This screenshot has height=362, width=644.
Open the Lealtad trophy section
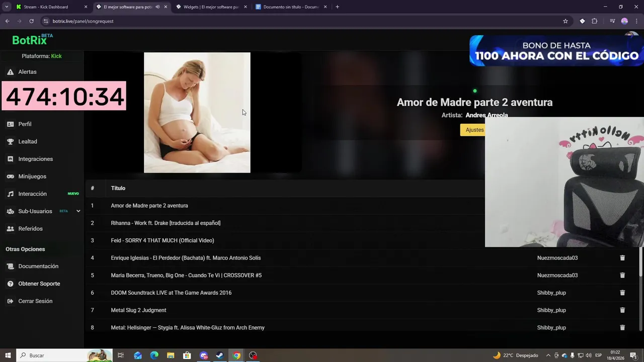27,142
